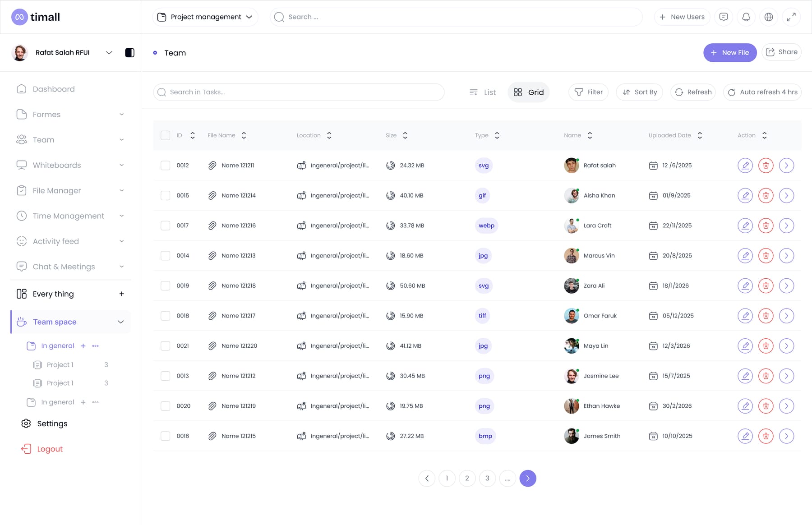The image size is (812, 525).
Task: Click the Share button
Action: coord(781,52)
